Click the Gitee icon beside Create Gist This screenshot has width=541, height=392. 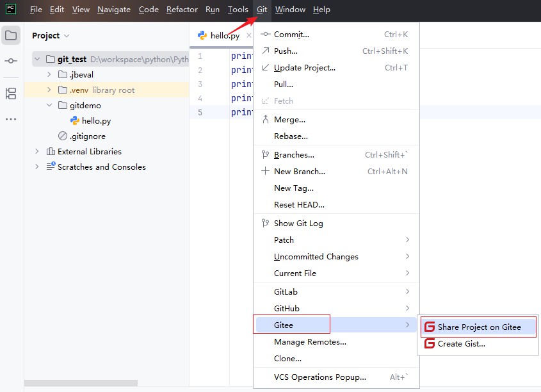coord(430,343)
